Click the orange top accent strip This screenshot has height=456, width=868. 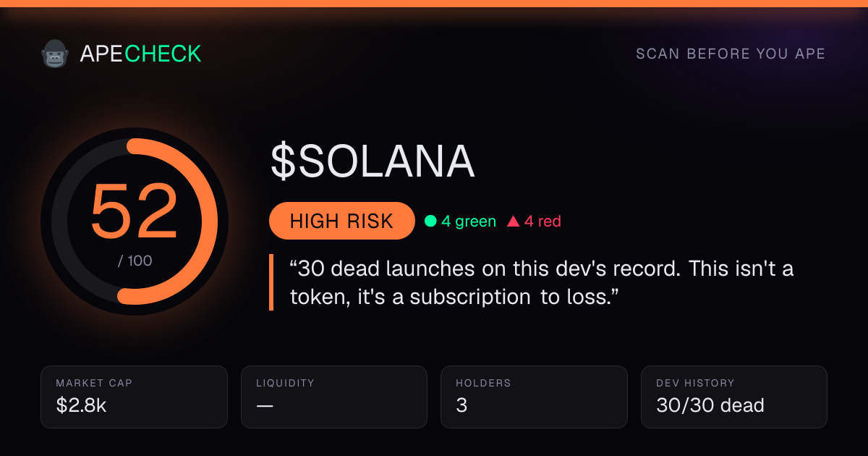tap(434, 4)
